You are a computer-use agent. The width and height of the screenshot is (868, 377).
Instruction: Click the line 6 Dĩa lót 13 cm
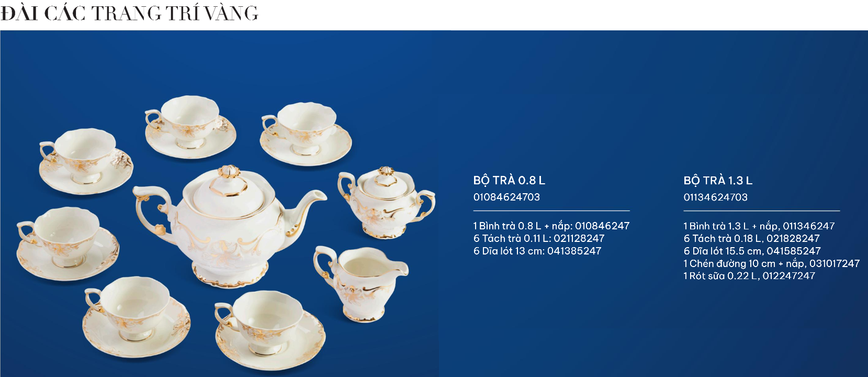pyautogui.click(x=537, y=251)
